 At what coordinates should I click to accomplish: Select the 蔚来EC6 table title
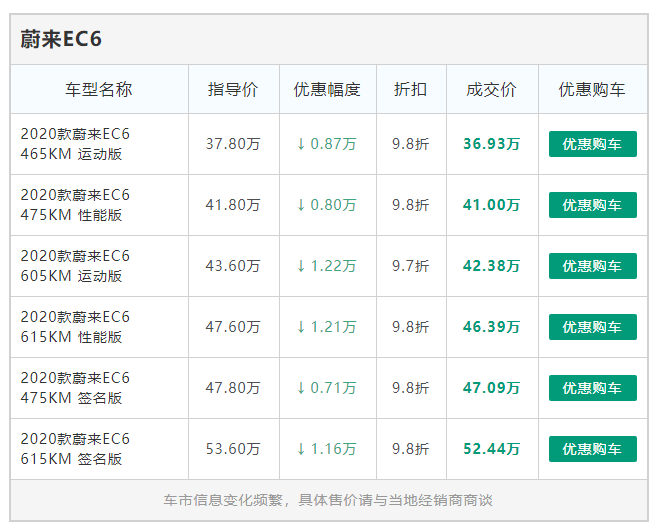[61, 39]
